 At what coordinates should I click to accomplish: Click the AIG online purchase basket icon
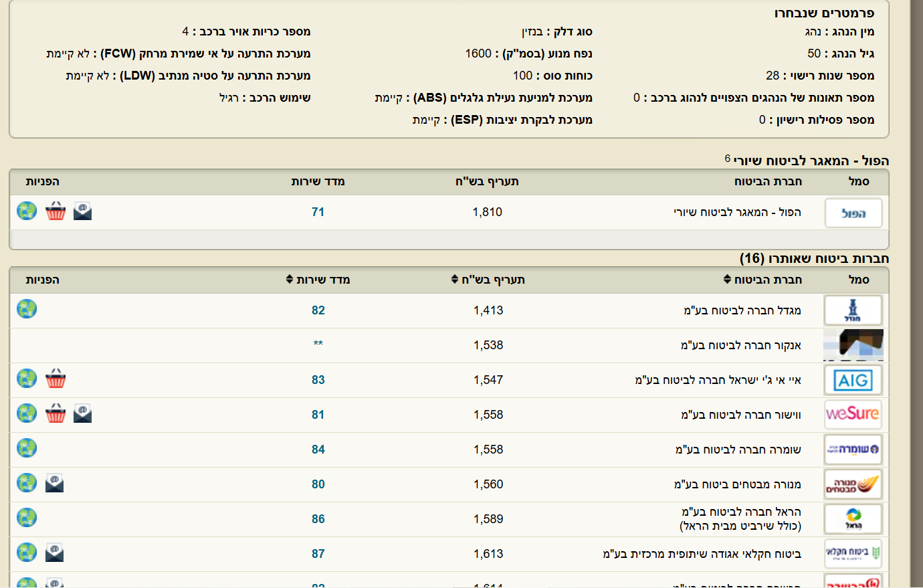[56, 379]
